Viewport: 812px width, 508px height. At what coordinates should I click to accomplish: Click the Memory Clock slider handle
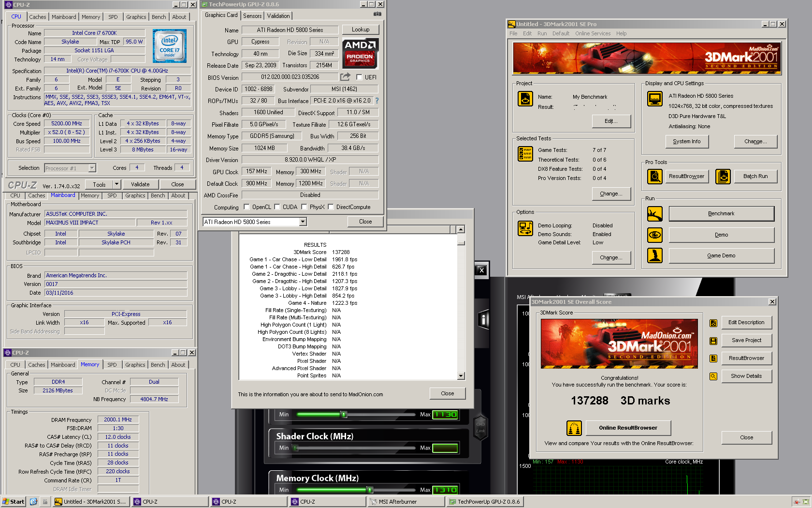(370, 490)
